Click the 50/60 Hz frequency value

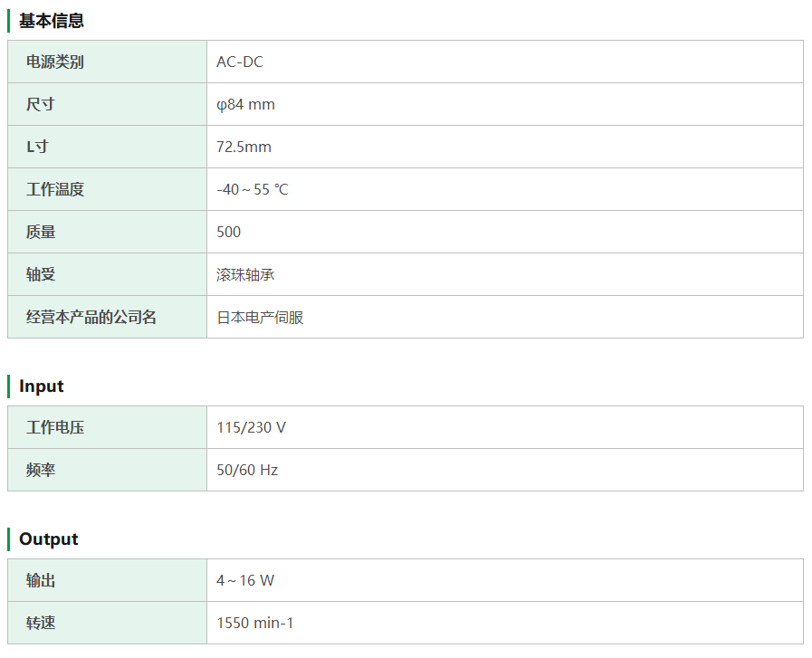[247, 470]
